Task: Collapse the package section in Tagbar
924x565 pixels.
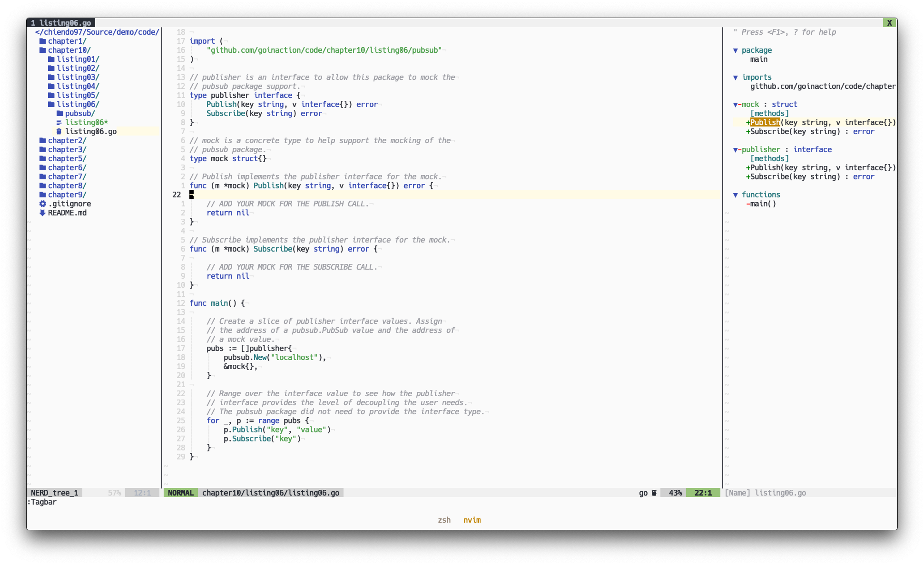Action: click(736, 50)
